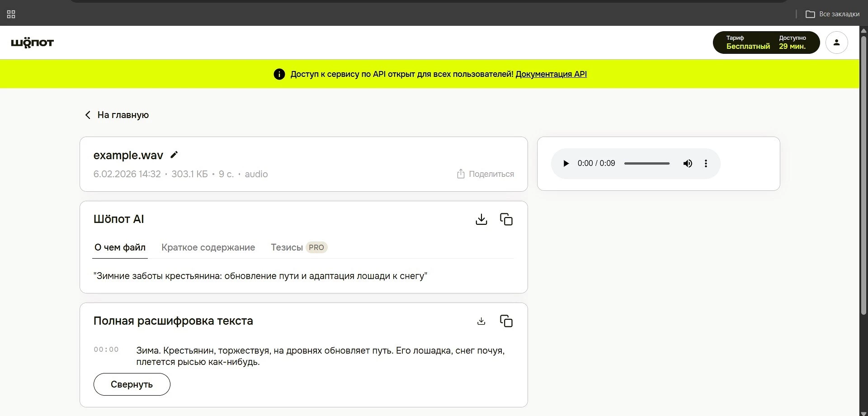Mute the audio player volume
Image resolution: width=868 pixels, height=416 pixels.
tap(687, 164)
